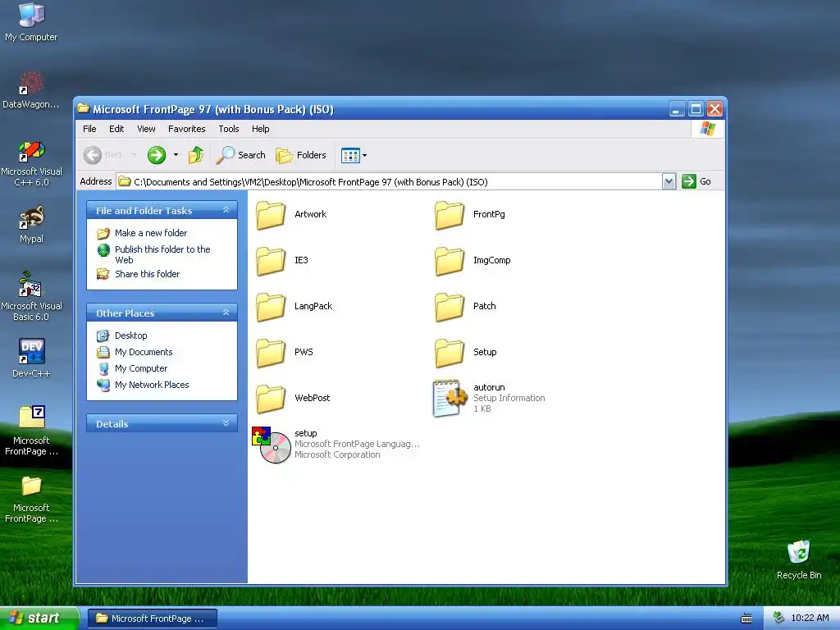
Task: Open the Artwork folder icon
Action: pos(271,215)
